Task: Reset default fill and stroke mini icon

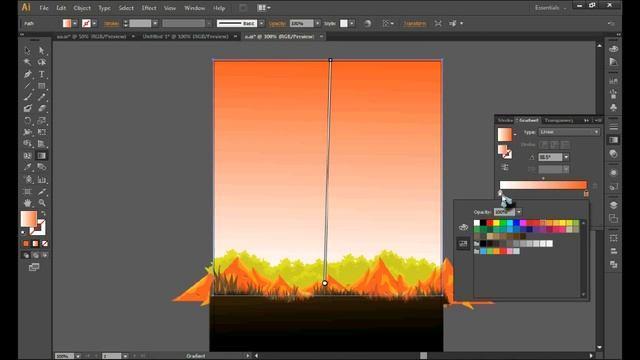Action: coord(23,233)
